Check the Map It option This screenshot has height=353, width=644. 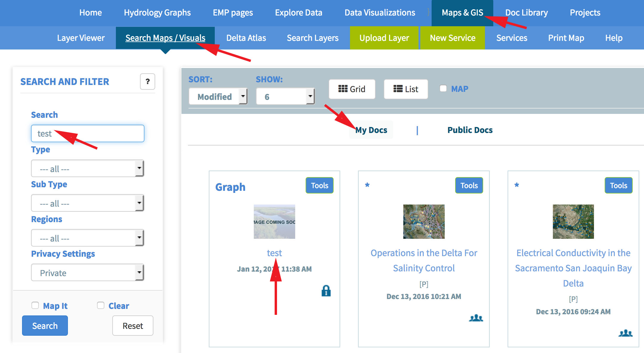(35, 305)
